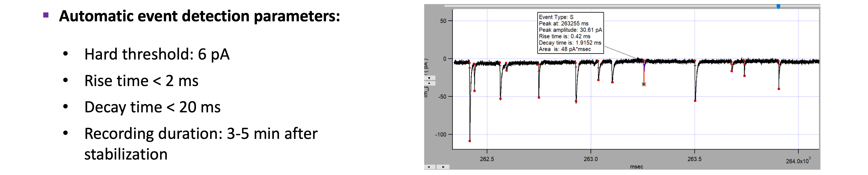Click the left scroll arrow below the graph

(429, 167)
